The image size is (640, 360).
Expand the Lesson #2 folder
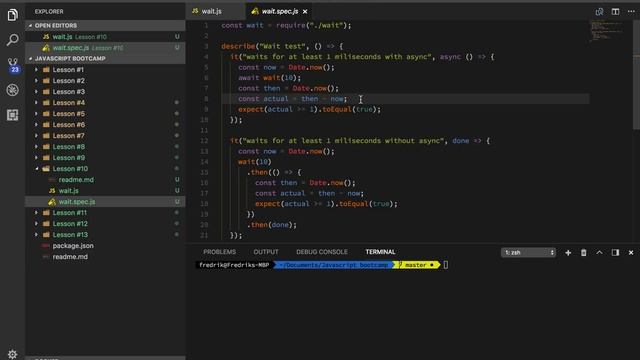(105, 81)
